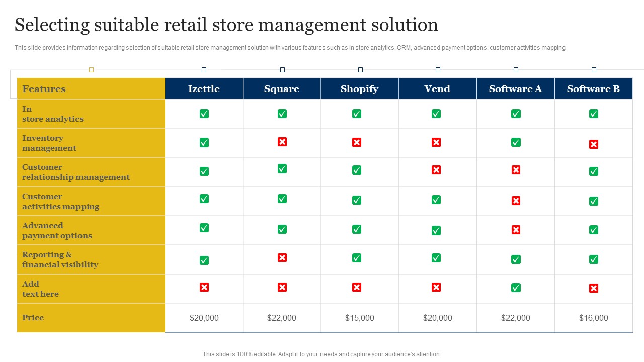Select Software A's red cross for Advanced payment options
The image size is (644, 362).
click(516, 230)
